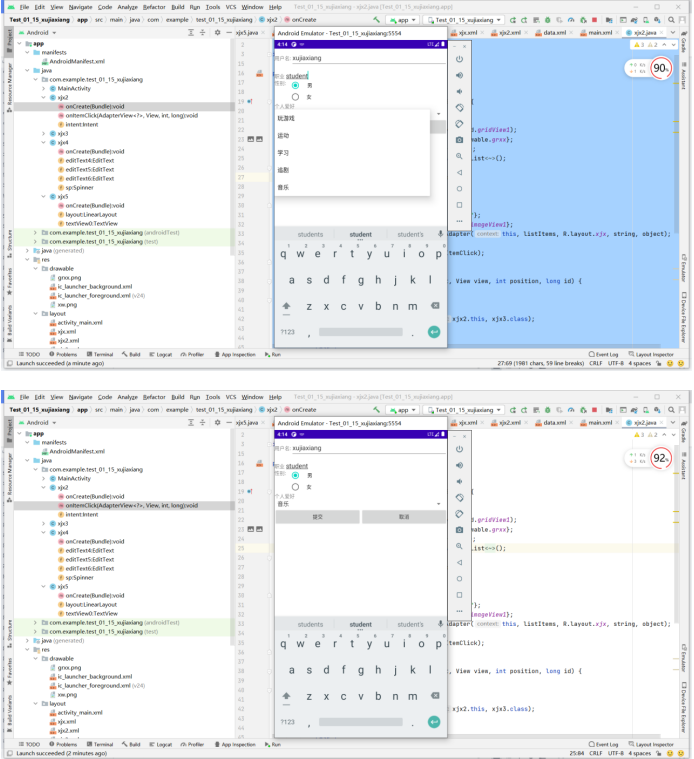Switch to ?123 symbols on lower keyboard

(x=287, y=722)
